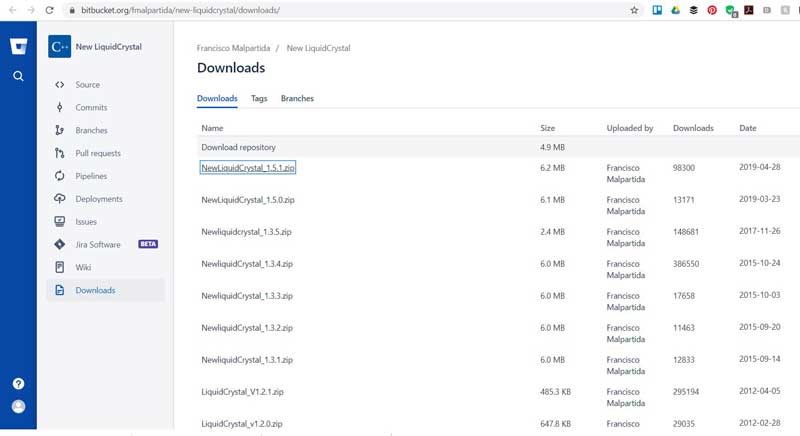This screenshot has width=800, height=436.
Task: Open Jira Software in the sidebar
Action: point(98,244)
